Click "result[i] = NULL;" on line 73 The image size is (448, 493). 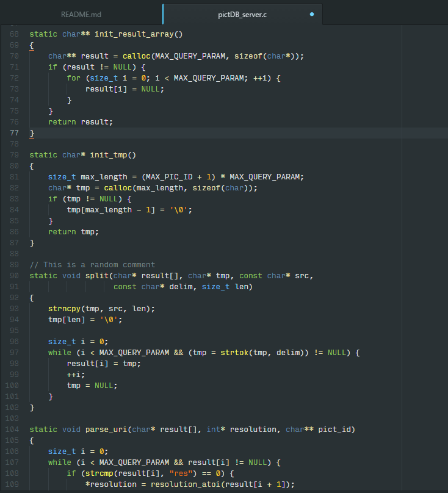(x=125, y=89)
